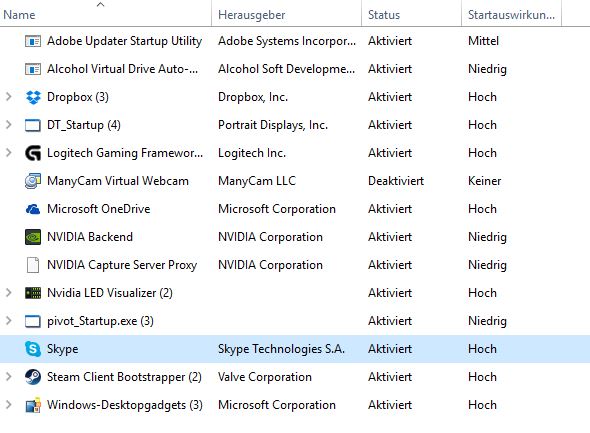The height and width of the screenshot is (433, 590).
Task: Click the ManyCam Virtual Webcam icon
Action: pos(33,181)
